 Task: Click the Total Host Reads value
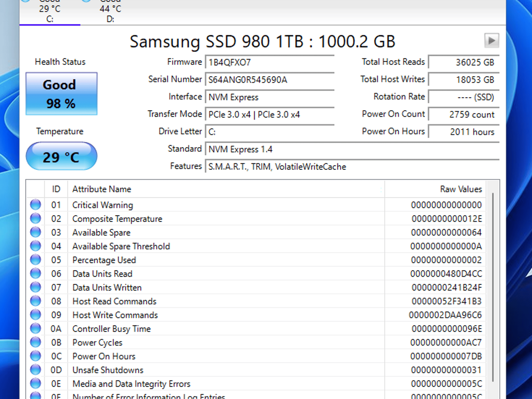point(464,62)
